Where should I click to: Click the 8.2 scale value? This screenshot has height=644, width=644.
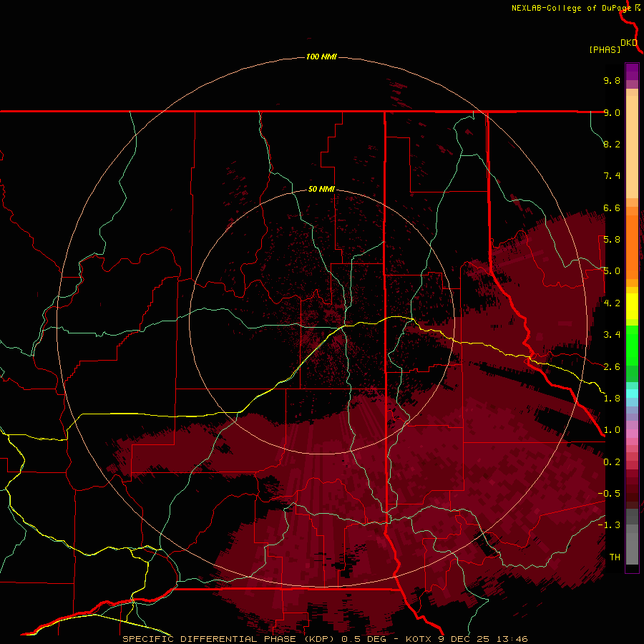(x=612, y=144)
